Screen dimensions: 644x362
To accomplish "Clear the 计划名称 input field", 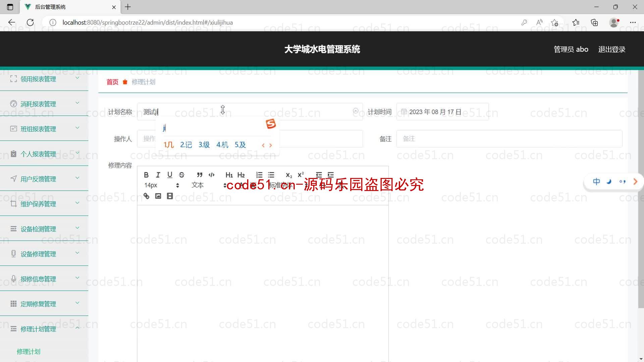I will tap(356, 111).
